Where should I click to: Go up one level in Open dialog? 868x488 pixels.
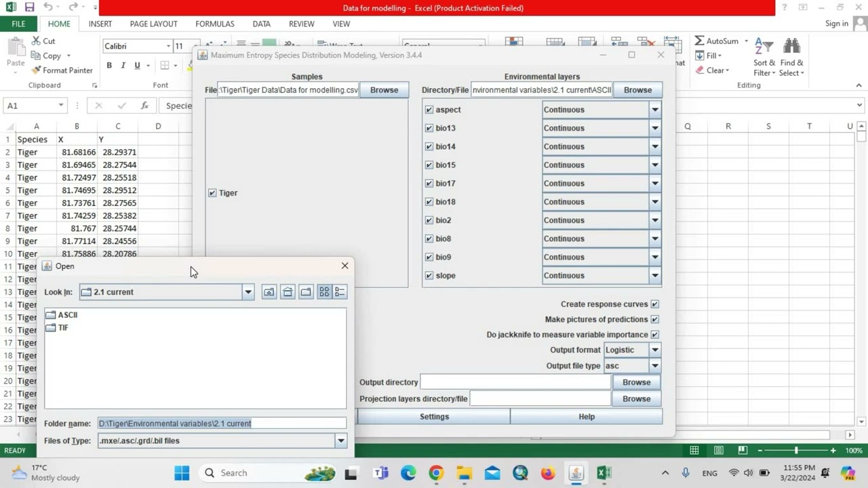click(269, 292)
